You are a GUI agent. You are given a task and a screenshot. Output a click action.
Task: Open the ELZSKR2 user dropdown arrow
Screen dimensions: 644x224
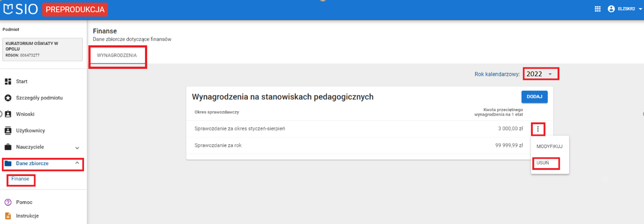click(x=641, y=9)
